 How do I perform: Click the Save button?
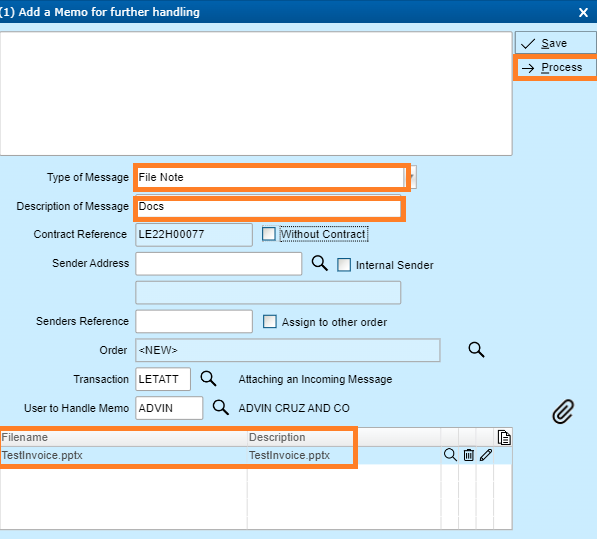coord(555,43)
